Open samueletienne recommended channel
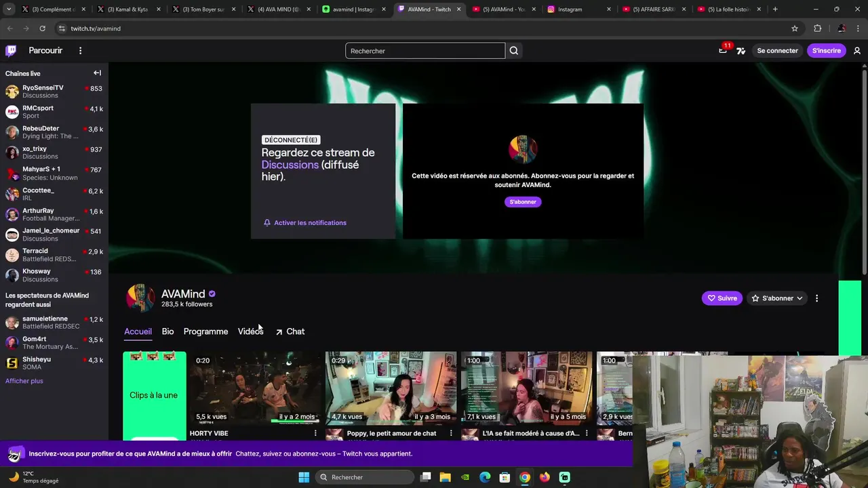Screen dimensions: 868x488 coord(54,323)
